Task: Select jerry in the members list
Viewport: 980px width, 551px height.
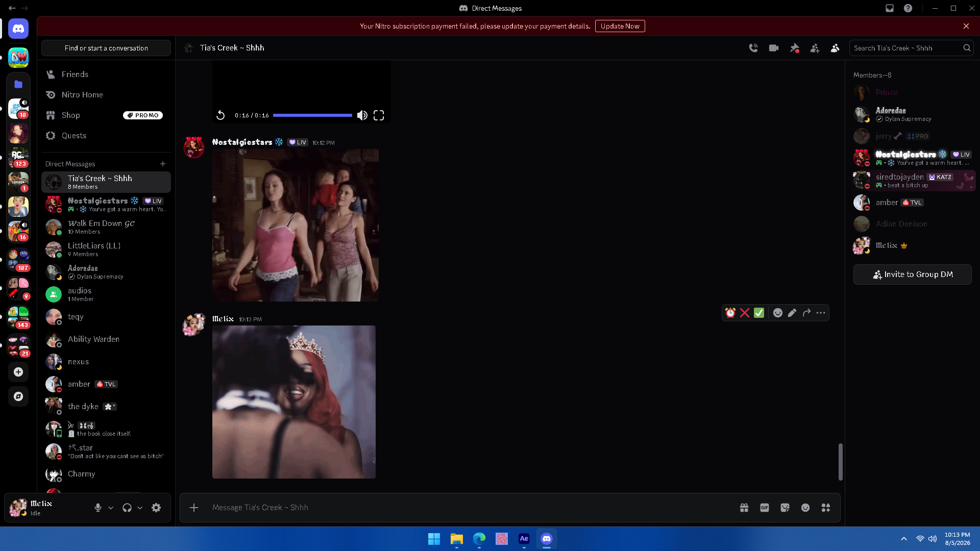Action: coord(913,136)
